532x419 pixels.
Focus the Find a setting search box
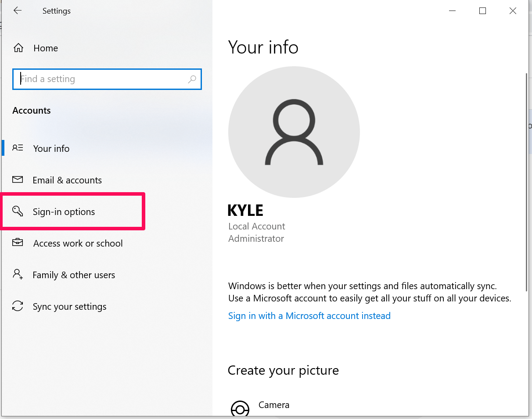click(x=103, y=79)
